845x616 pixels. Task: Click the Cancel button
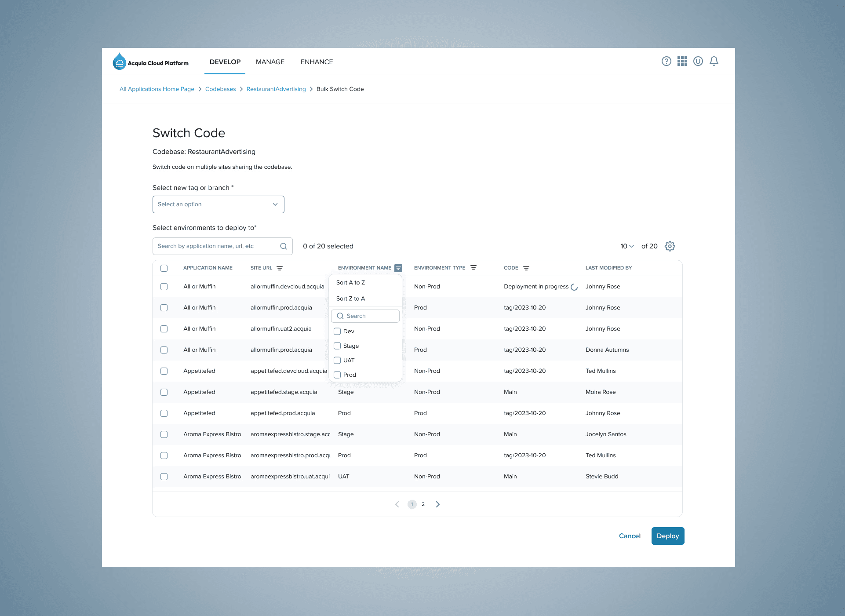point(629,536)
